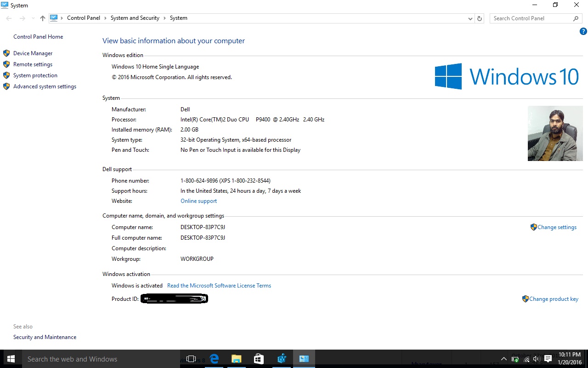The height and width of the screenshot is (368, 588).
Task: Click Change product key link
Action: pos(554,299)
